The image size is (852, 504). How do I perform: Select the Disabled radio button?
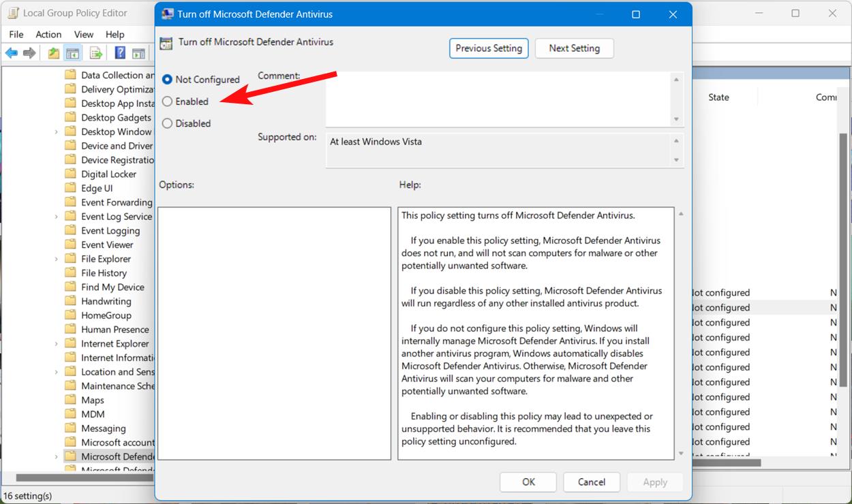pyautogui.click(x=167, y=123)
